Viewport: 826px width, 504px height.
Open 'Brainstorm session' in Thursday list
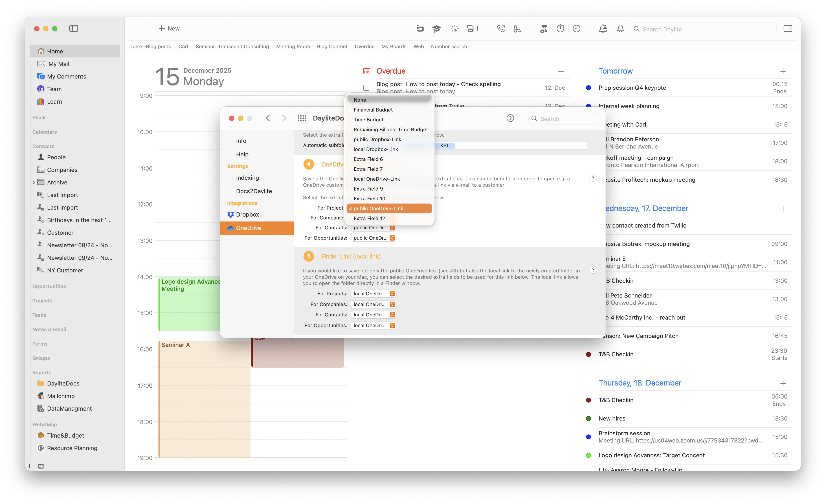pos(689,437)
